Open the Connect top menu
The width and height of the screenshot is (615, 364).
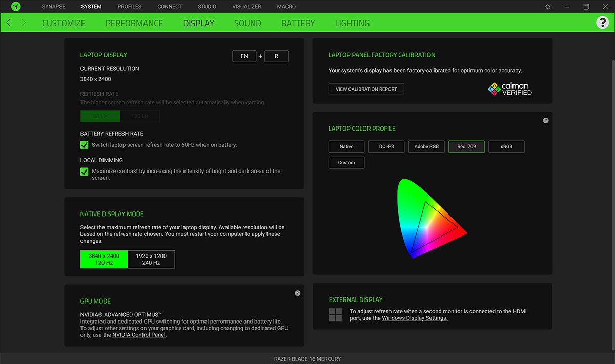tap(170, 7)
